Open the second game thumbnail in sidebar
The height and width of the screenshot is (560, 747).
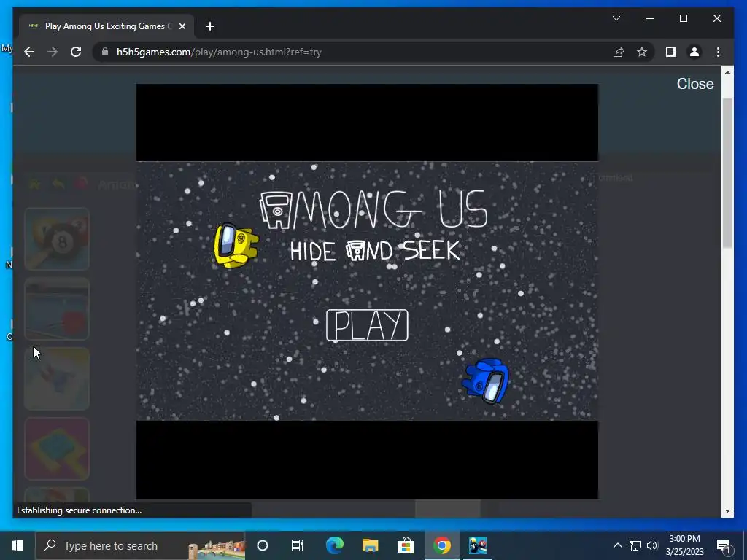tap(57, 309)
